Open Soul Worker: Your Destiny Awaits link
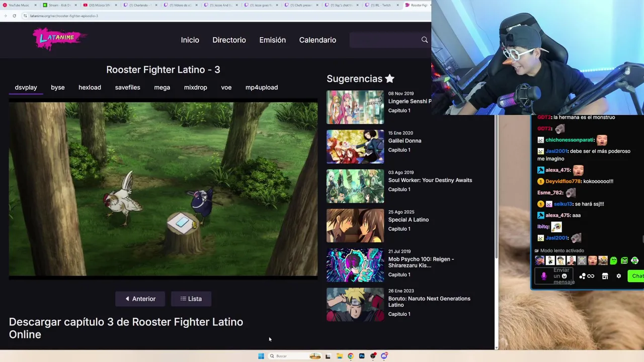The height and width of the screenshot is (362, 644). 430,180
